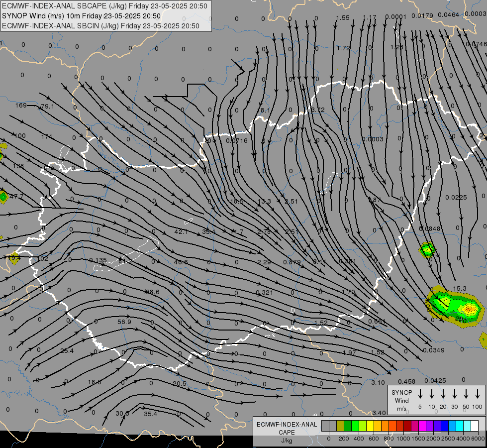487x448 pixels.
Task: Click the map value 138
Action: [x=18, y=166]
